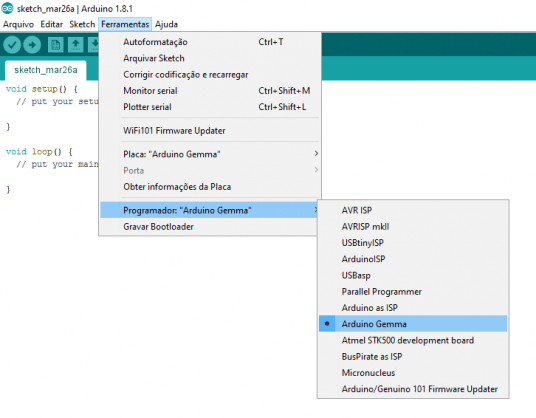Click the void setup() code line

[42, 89]
